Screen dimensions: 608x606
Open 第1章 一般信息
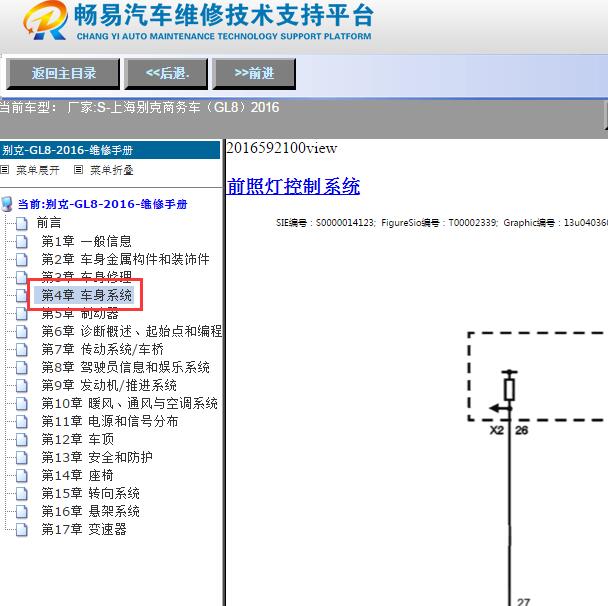click(86, 241)
